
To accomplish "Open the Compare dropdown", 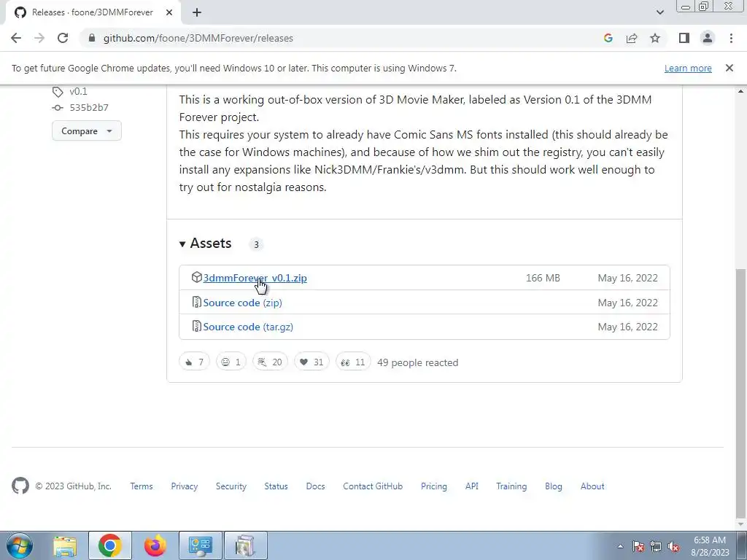I will tap(87, 131).
